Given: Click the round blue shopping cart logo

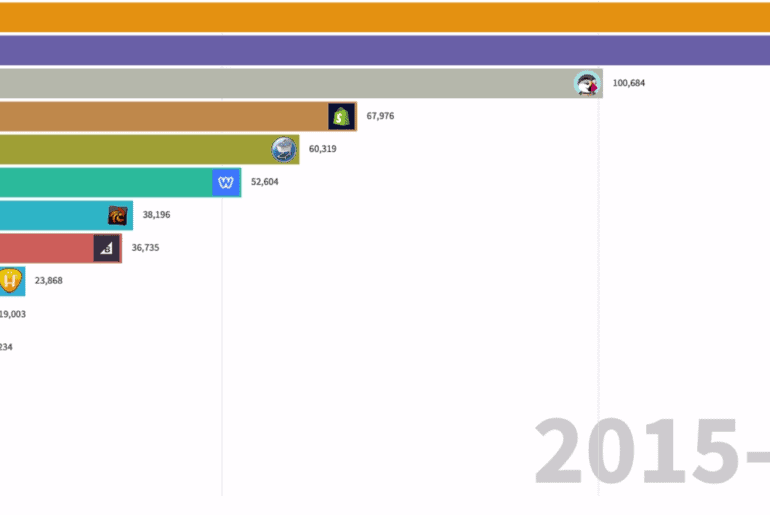Looking at the screenshot, I should pyautogui.click(x=284, y=150).
